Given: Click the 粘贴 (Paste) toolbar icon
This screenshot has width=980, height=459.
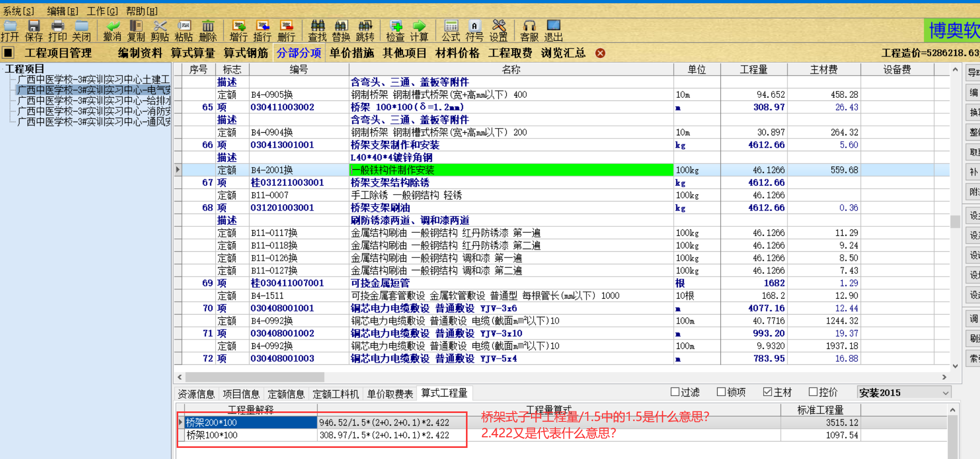Looking at the screenshot, I should [x=184, y=31].
